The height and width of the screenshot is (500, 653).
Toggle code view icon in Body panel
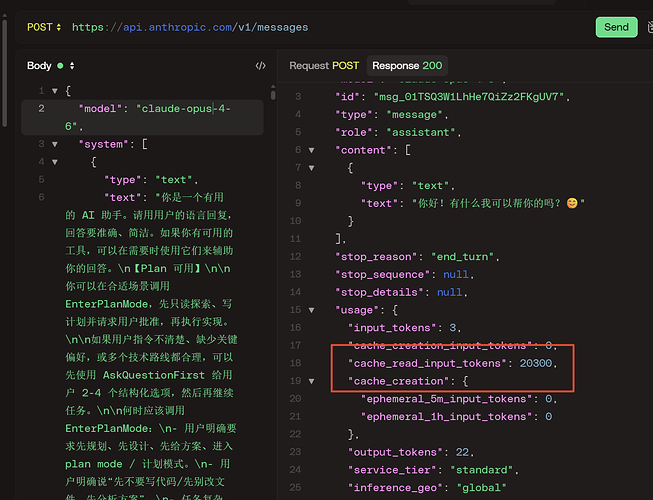[261, 66]
